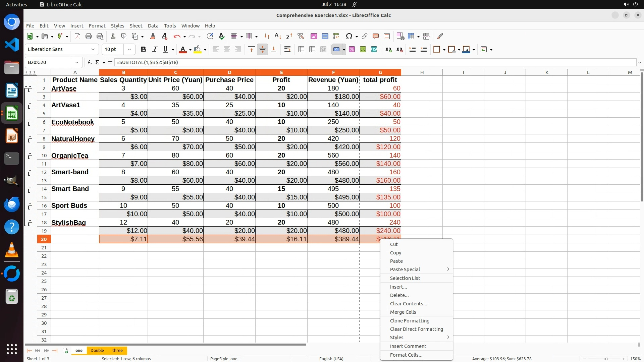Open the Name Box dropdown arrow

pos(77,62)
